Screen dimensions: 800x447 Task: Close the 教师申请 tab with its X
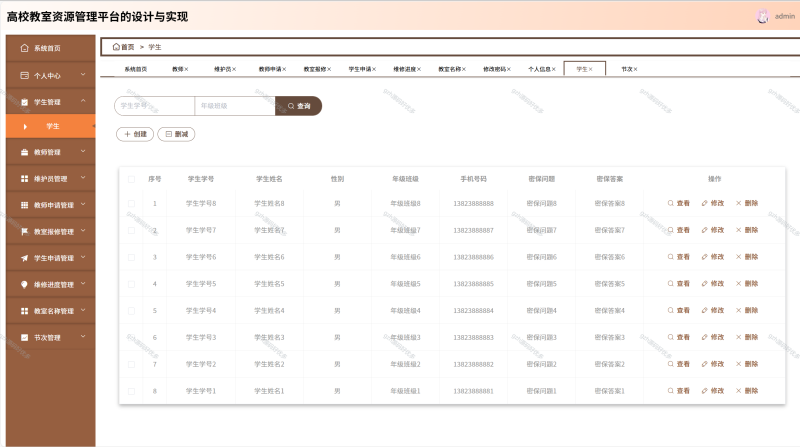(x=284, y=69)
